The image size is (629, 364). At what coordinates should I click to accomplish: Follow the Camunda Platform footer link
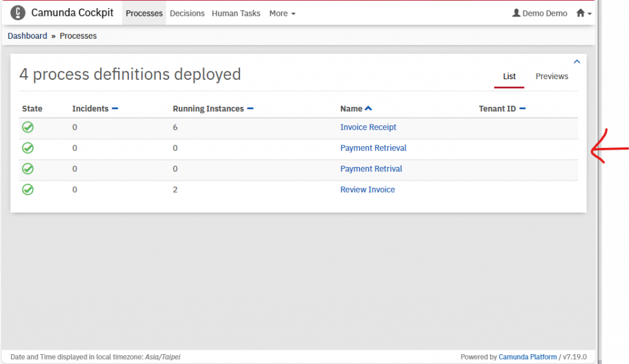click(528, 357)
